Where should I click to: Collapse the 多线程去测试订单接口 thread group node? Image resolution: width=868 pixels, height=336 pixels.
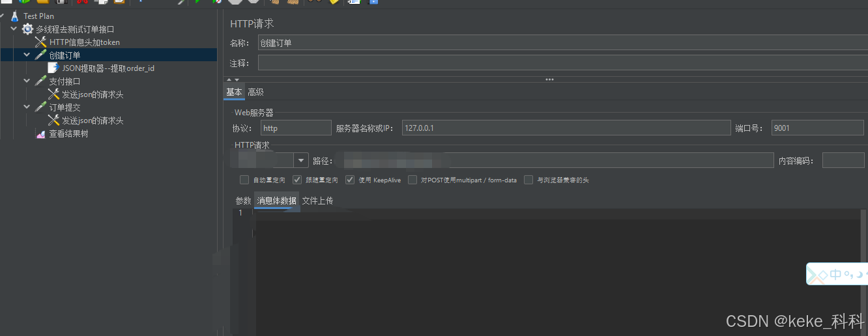click(14, 29)
